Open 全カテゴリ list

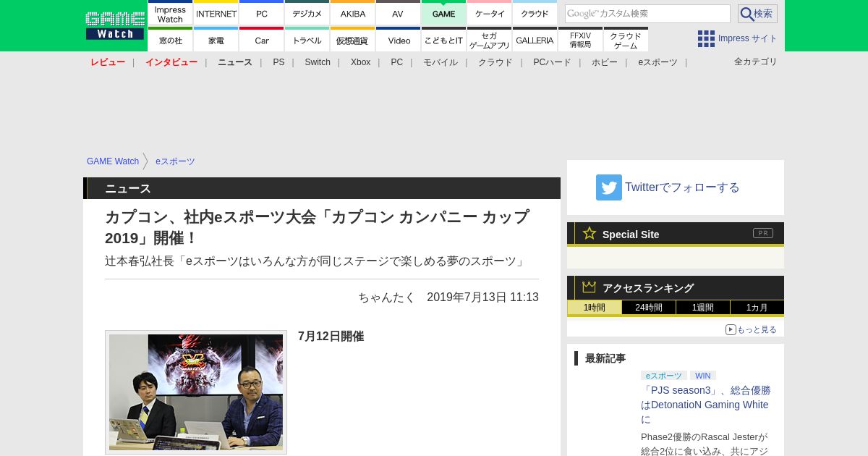756,62
